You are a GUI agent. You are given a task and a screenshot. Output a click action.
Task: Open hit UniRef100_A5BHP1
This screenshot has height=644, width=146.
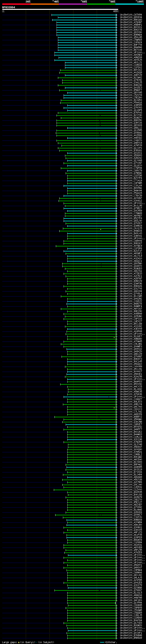coord(131,25)
